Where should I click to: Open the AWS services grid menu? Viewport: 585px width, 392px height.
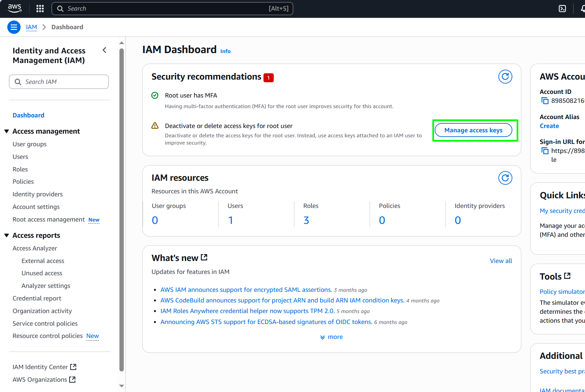point(40,9)
